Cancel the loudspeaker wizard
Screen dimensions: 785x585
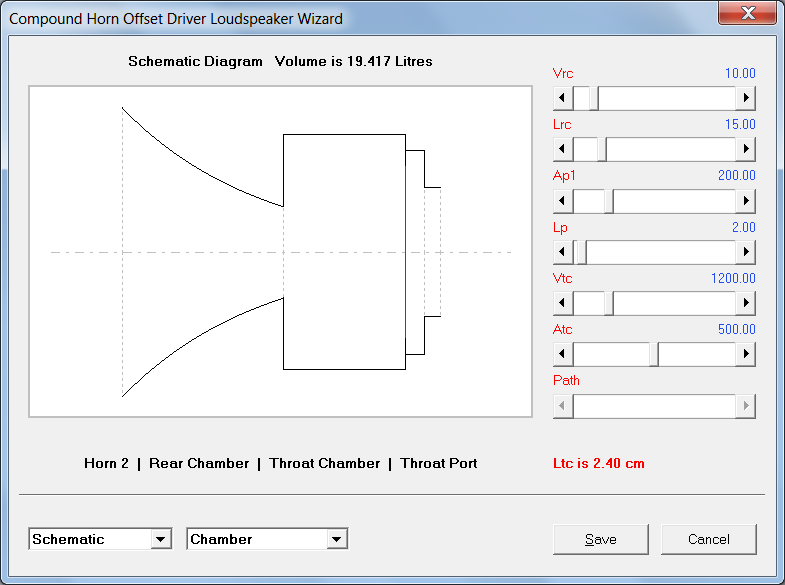tap(708, 539)
